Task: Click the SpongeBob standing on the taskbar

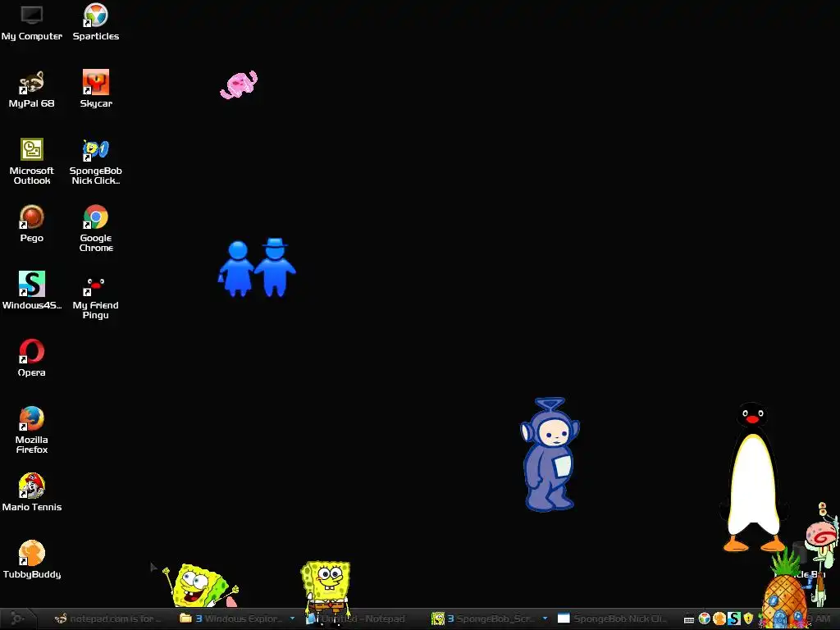Action: pyautogui.click(x=326, y=592)
